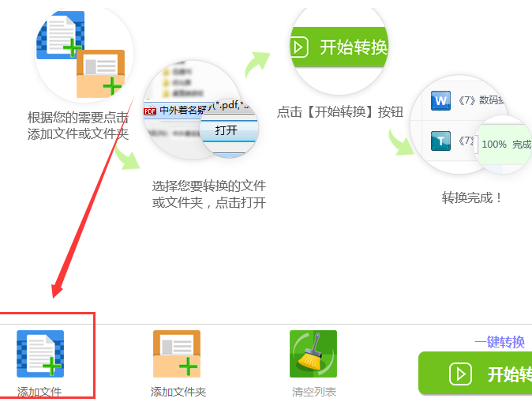Click the blue Word W icon
Image resolution: width=532 pixels, height=402 pixels.
tap(440, 100)
